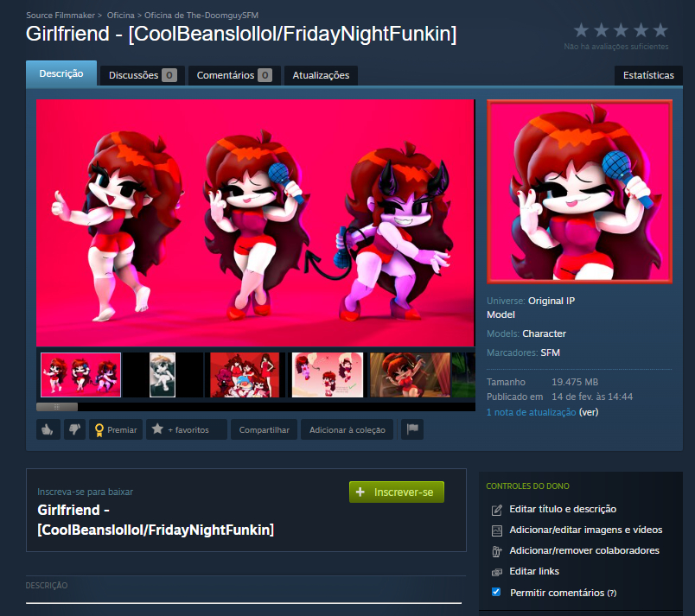Switch to the Discussões tab
This screenshot has width=695, height=616.
pyautogui.click(x=143, y=75)
